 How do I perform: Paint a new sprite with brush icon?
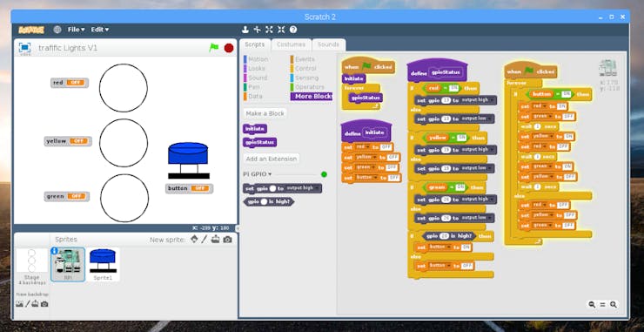(x=205, y=240)
